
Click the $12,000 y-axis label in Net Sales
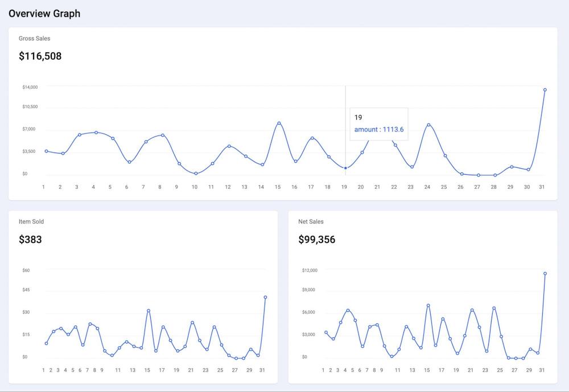(310, 270)
